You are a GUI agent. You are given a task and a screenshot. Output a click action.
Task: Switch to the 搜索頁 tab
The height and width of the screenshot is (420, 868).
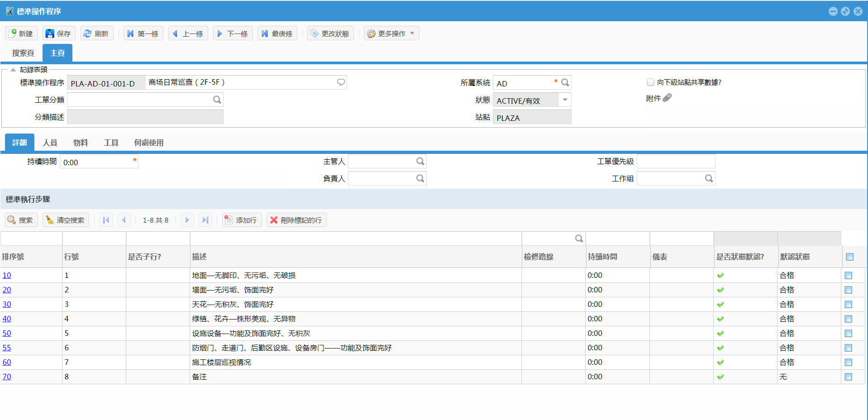coord(23,53)
